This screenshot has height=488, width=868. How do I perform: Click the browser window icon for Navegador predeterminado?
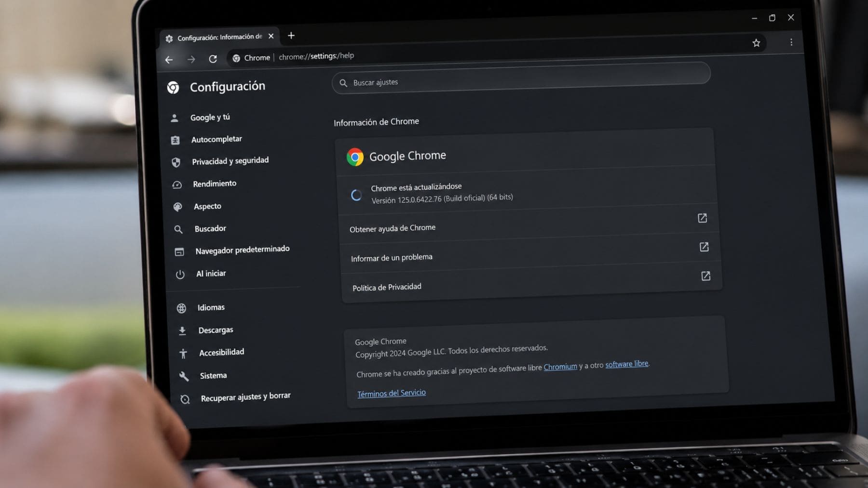(179, 252)
